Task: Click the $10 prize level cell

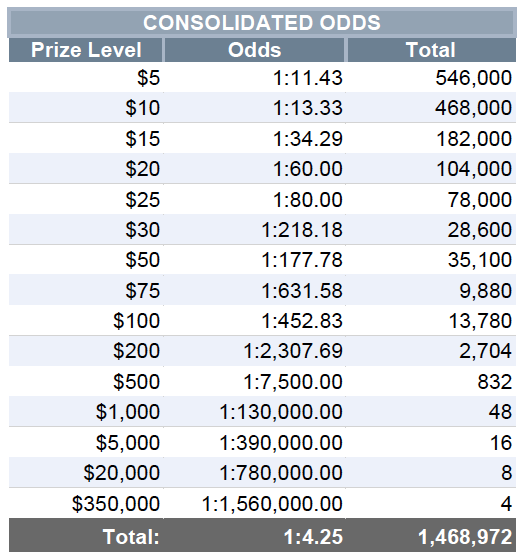Action: [86, 107]
